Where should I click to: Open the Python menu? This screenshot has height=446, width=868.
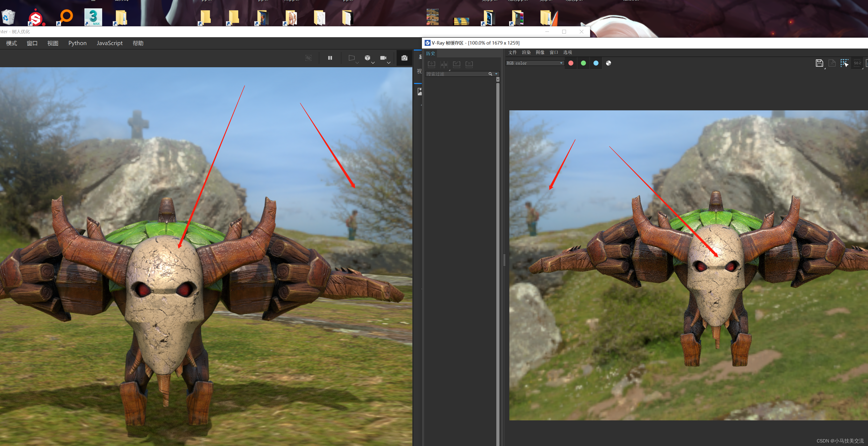pos(77,43)
